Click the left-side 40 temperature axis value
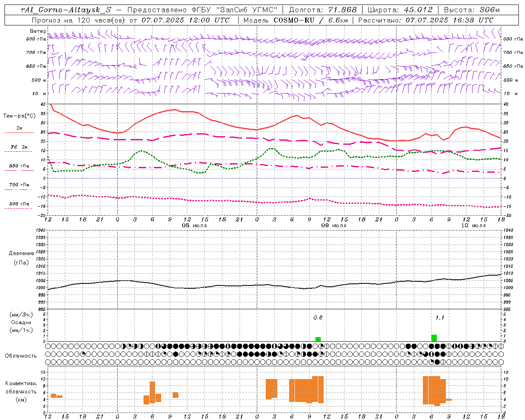Image resolution: width=525 pixels, height=420 pixels. [43, 105]
